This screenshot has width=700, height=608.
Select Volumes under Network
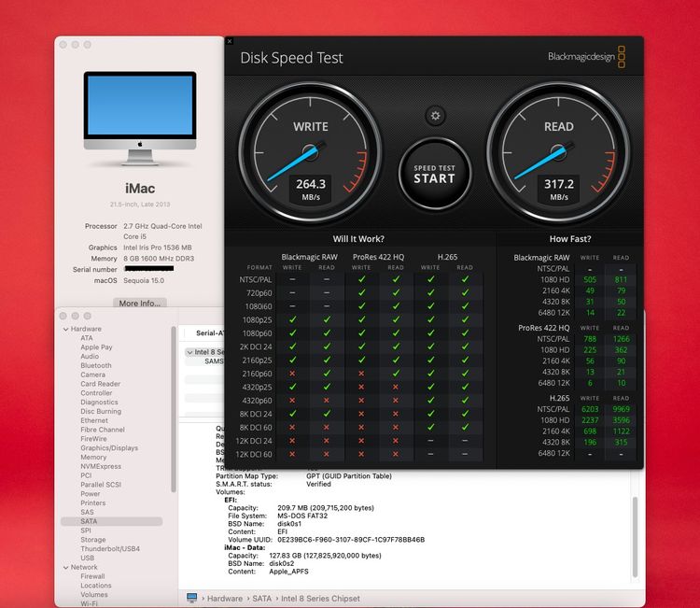pos(94,595)
